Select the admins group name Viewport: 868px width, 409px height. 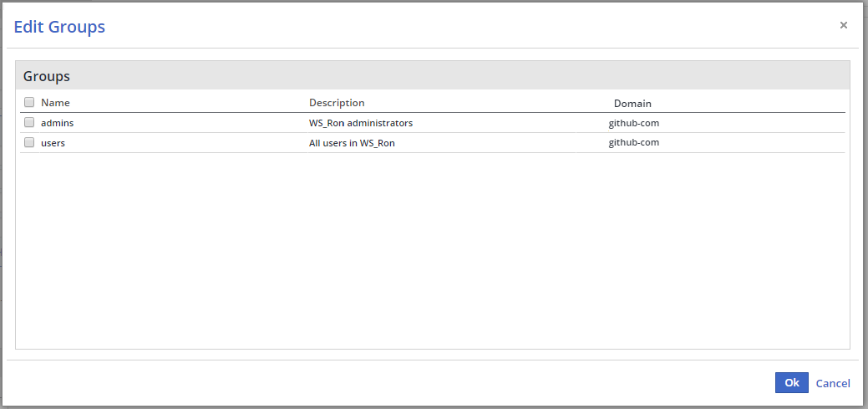coord(58,123)
